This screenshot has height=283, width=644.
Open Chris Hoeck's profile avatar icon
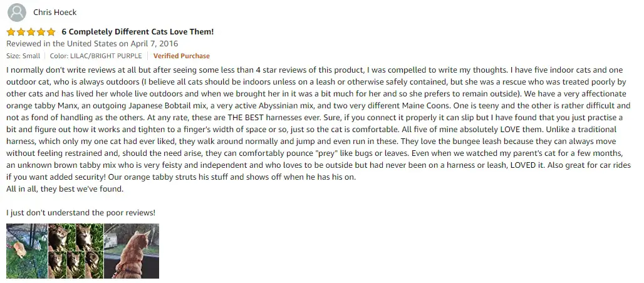coord(17,13)
